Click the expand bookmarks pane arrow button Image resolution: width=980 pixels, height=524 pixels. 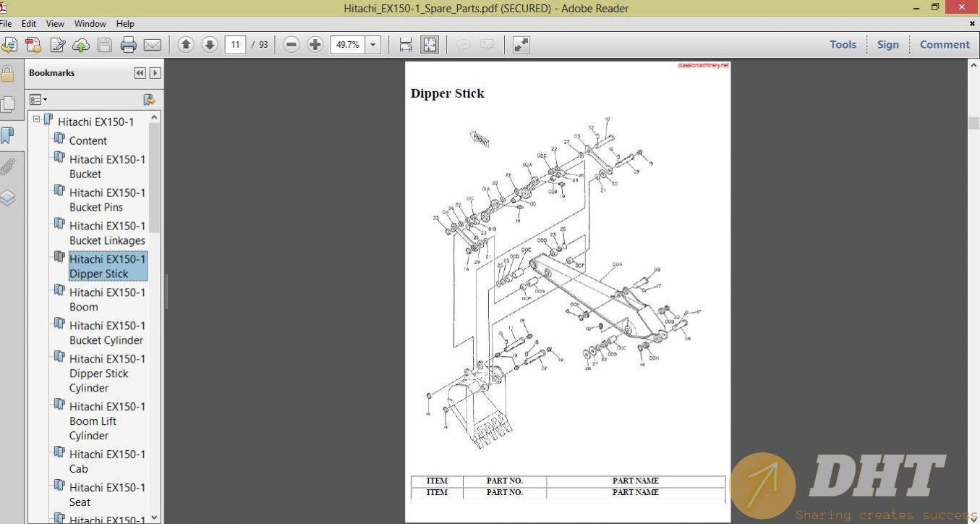[155, 73]
